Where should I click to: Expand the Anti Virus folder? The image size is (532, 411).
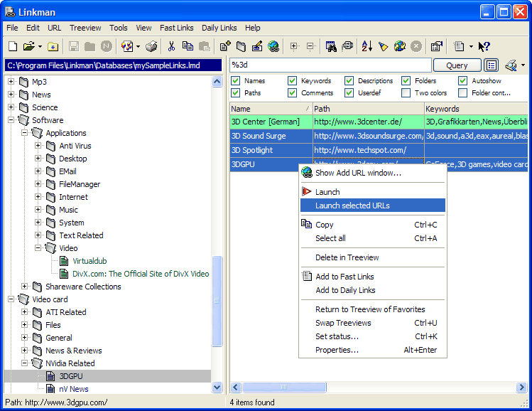(x=38, y=145)
